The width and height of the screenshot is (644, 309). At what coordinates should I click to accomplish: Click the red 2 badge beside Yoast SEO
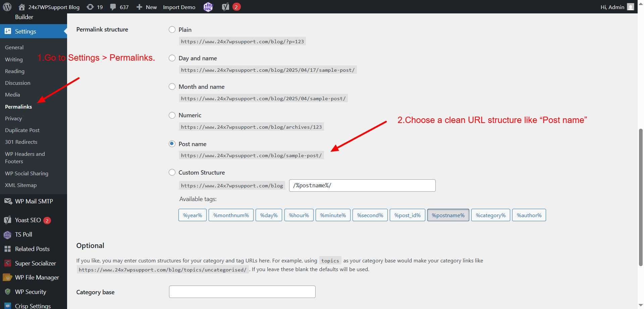(x=47, y=221)
